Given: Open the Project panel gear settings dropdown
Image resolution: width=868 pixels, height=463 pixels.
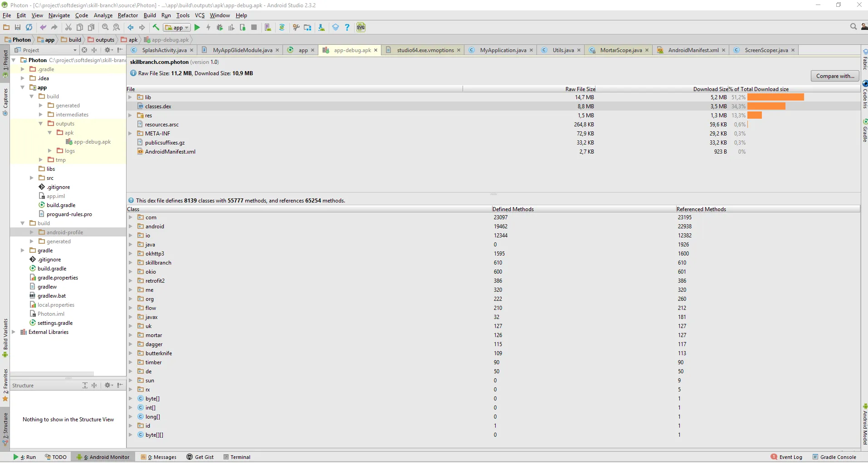Looking at the screenshot, I should 109,50.
